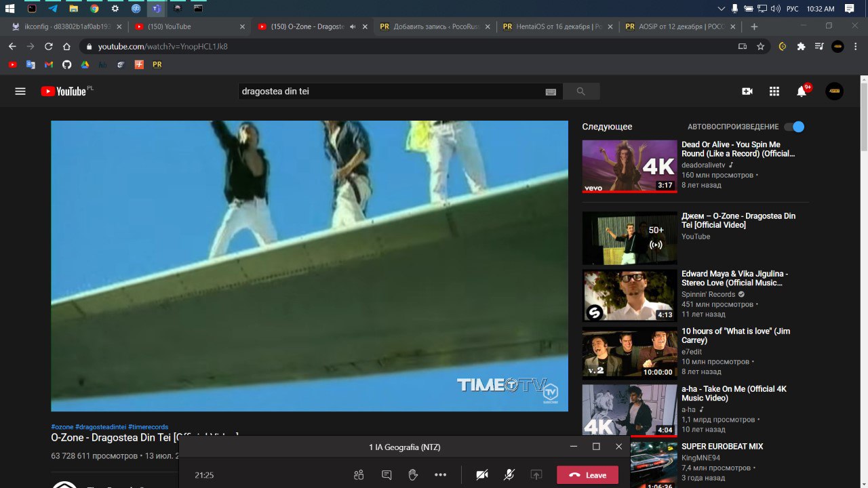Close the (150) YouTube tab
This screenshot has width=868, height=488.
(x=243, y=26)
